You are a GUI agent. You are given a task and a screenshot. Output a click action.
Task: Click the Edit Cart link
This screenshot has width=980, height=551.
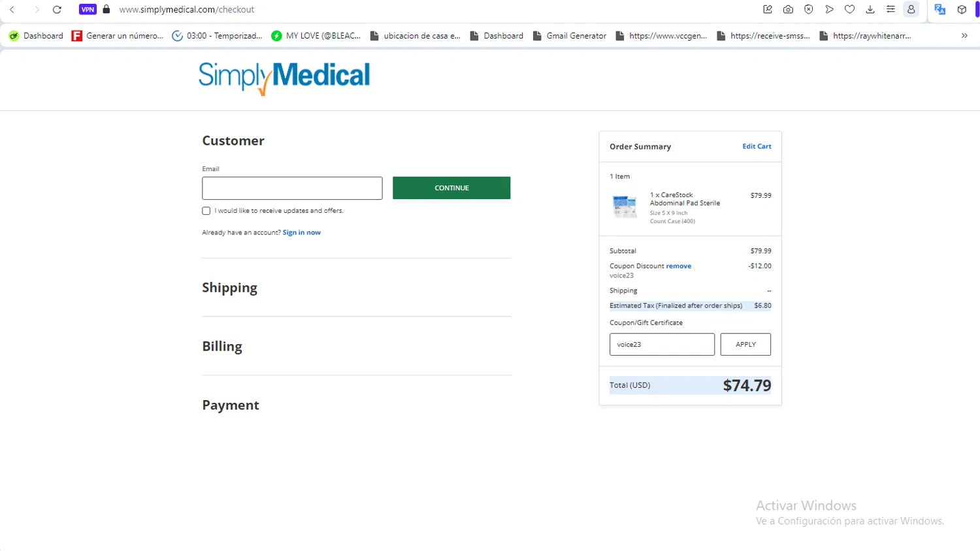(x=757, y=146)
